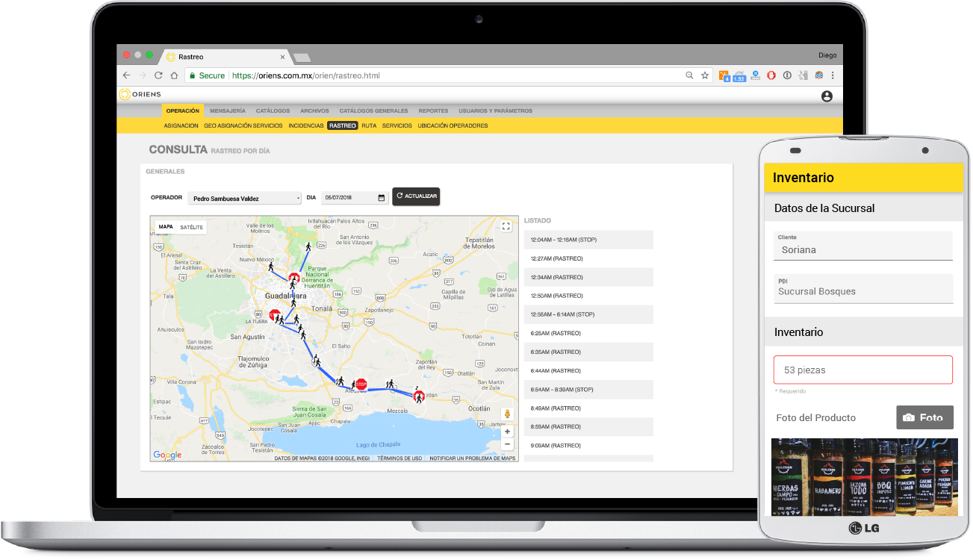Toggle fullscreen map view
The image size is (973, 560).
click(x=506, y=226)
